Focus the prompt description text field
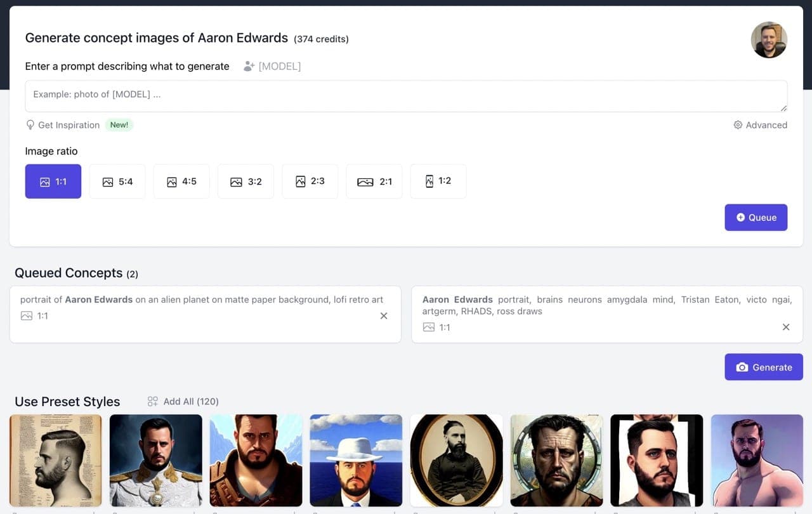The height and width of the screenshot is (514, 812). point(406,96)
